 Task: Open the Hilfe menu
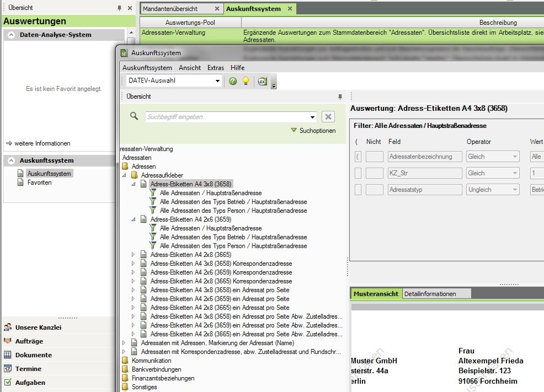tap(237, 68)
